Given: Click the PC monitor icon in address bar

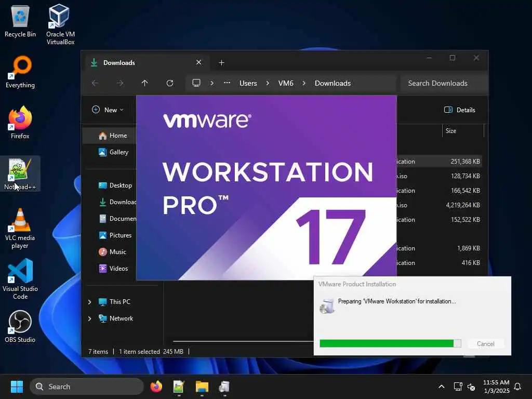Looking at the screenshot, I should (196, 83).
